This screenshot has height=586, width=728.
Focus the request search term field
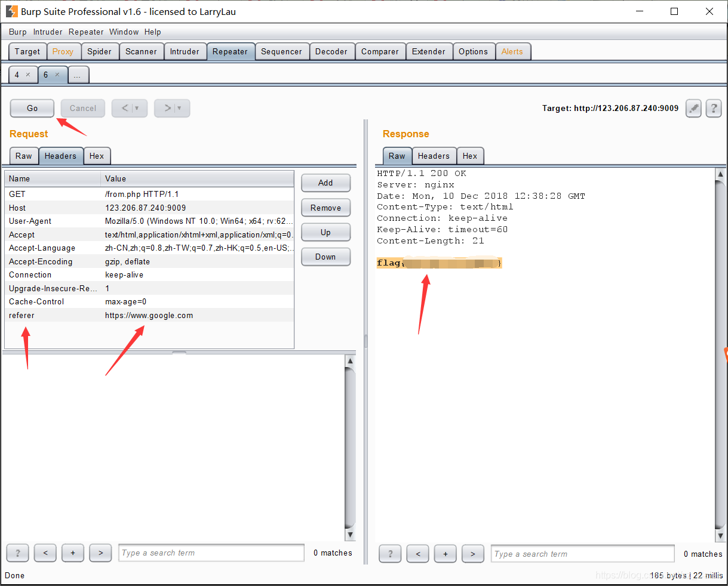point(211,553)
